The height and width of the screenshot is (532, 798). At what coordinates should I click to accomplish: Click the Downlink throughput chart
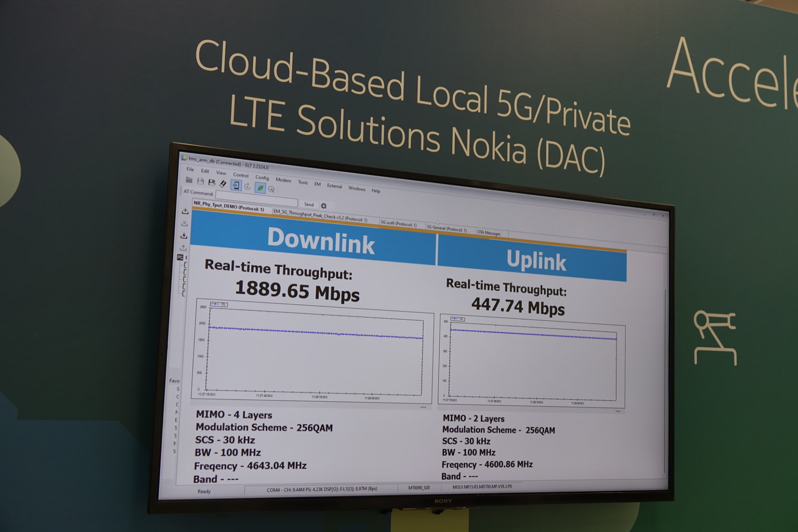pos(313,352)
